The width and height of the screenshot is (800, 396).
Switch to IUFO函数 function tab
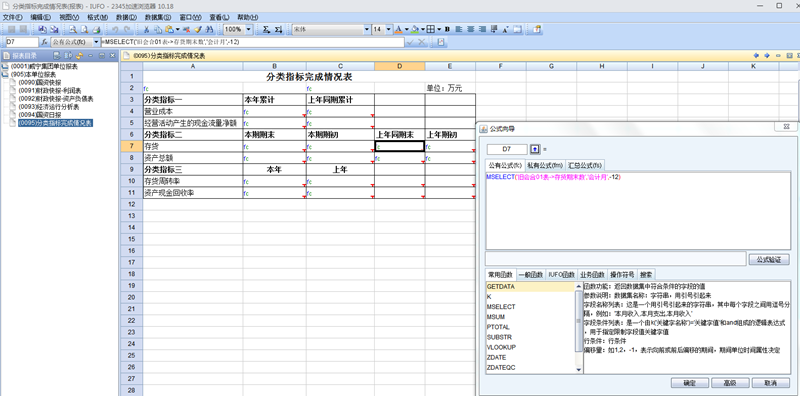coord(561,275)
